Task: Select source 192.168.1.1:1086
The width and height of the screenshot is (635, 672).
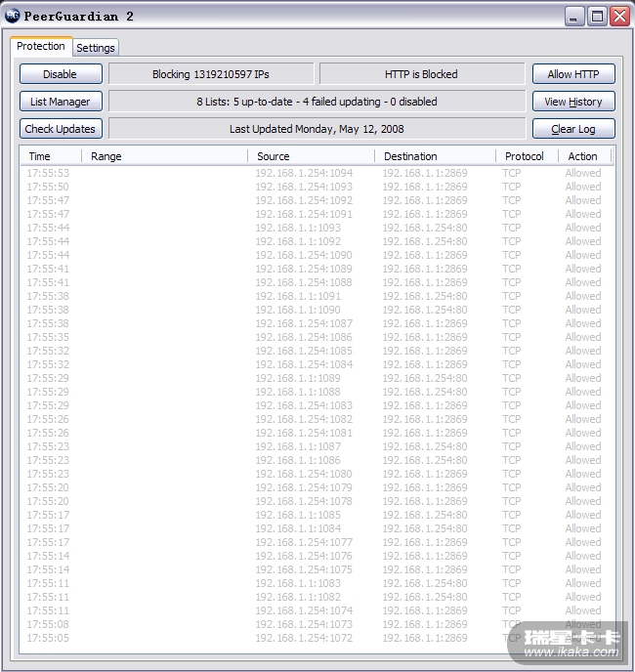Action: [298, 460]
